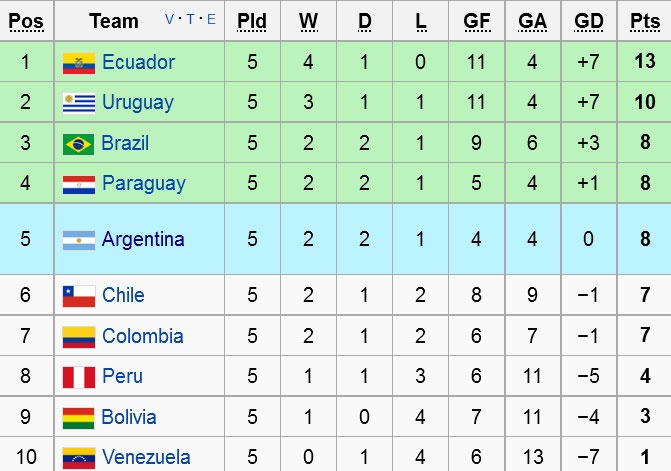Click the E (edit) template link
The height and width of the screenshot is (471, 671).
point(209,19)
